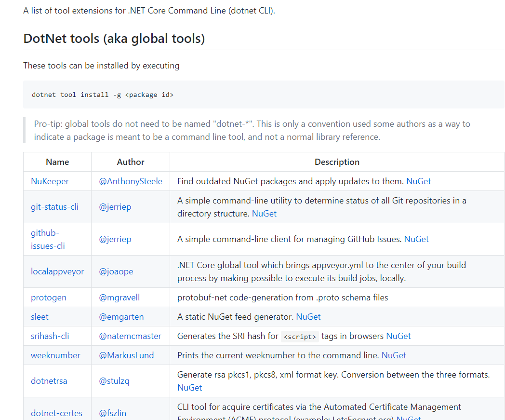Open the localappveyor tool link
The height and width of the screenshot is (420, 505).
tap(57, 271)
